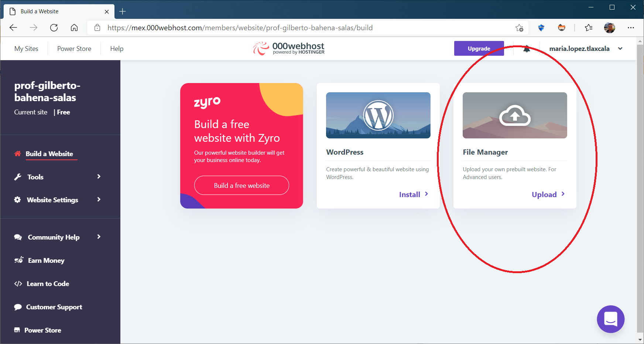This screenshot has width=644, height=344.
Task: Go back to the previous page
Action: click(x=13, y=28)
